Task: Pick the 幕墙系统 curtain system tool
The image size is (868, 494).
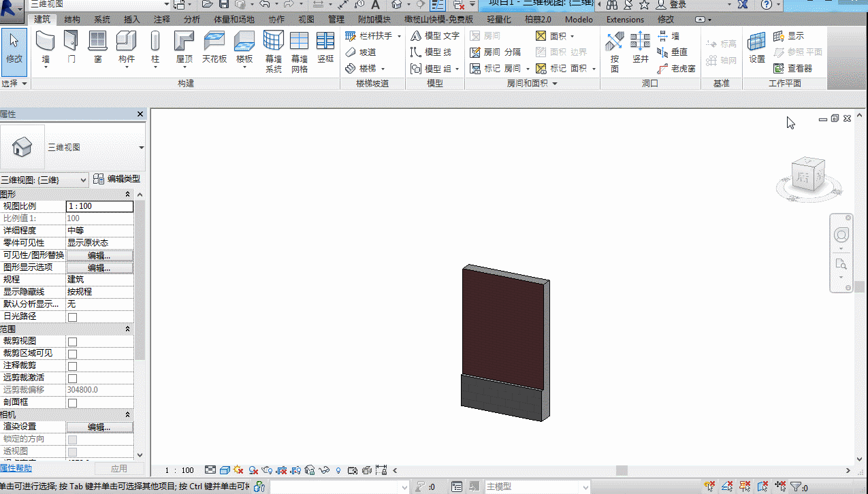Action: click(274, 52)
